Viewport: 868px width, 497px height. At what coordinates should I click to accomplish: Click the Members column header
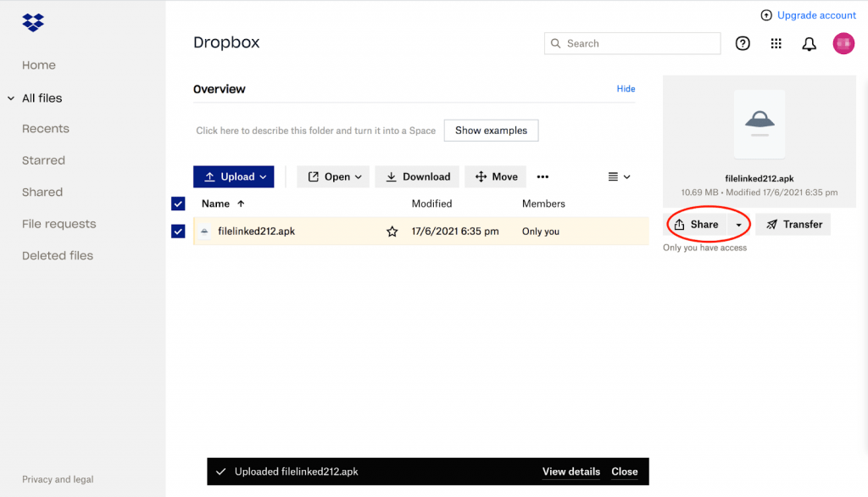pos(543,204)
